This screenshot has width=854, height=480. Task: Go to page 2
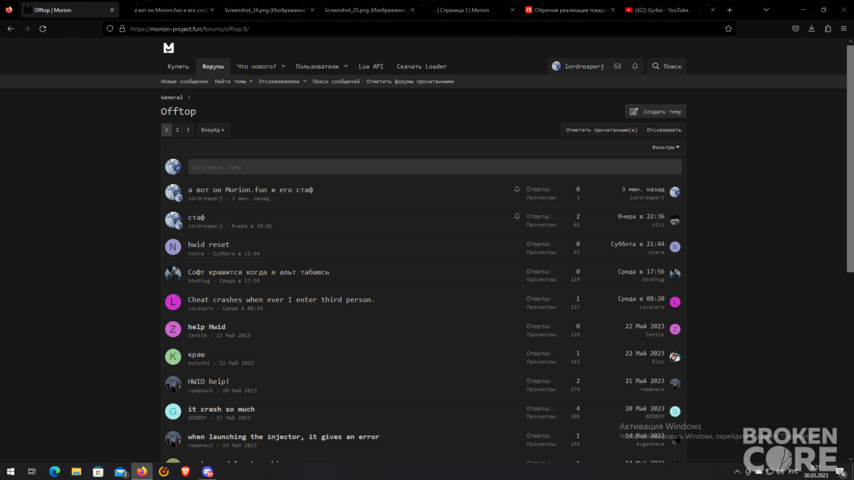pyautogui.click(x=177, y=130)
